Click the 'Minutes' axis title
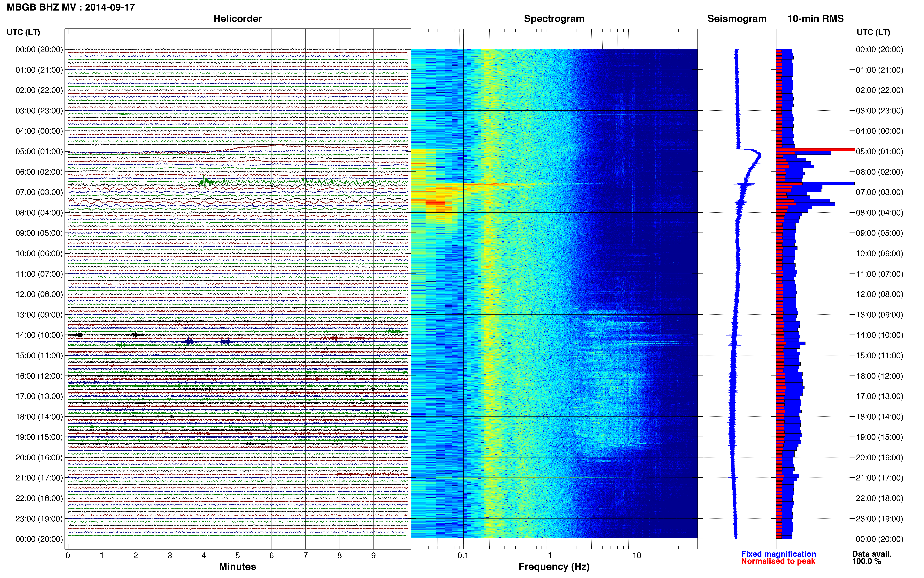The image size is (924, 578). pos(237,566)
